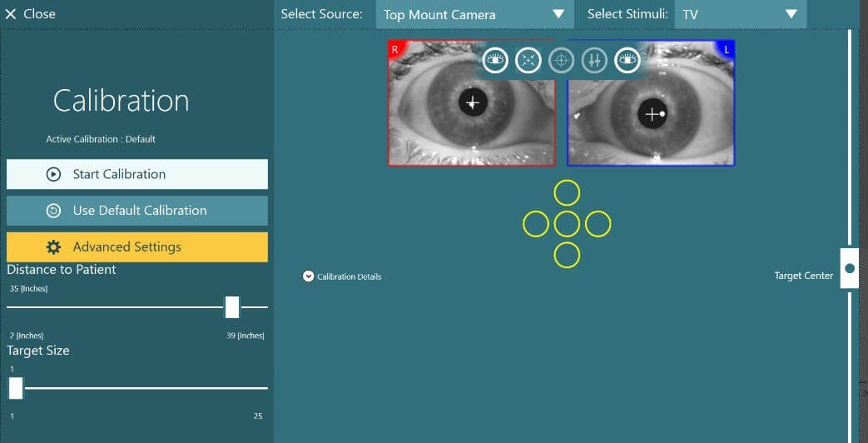
Task: Click the red R marker on the right eye video
Action: (394, 49)
